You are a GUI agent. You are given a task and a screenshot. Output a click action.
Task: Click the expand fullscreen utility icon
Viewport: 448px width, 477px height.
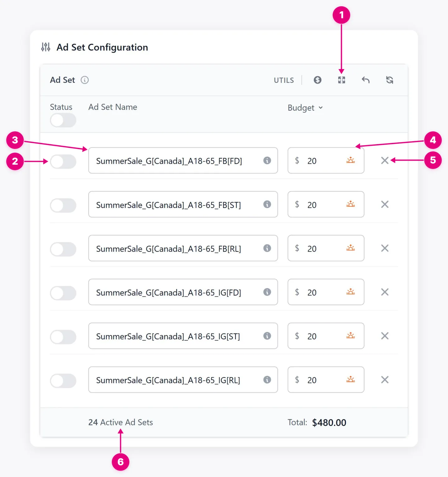tap(342, 80)
